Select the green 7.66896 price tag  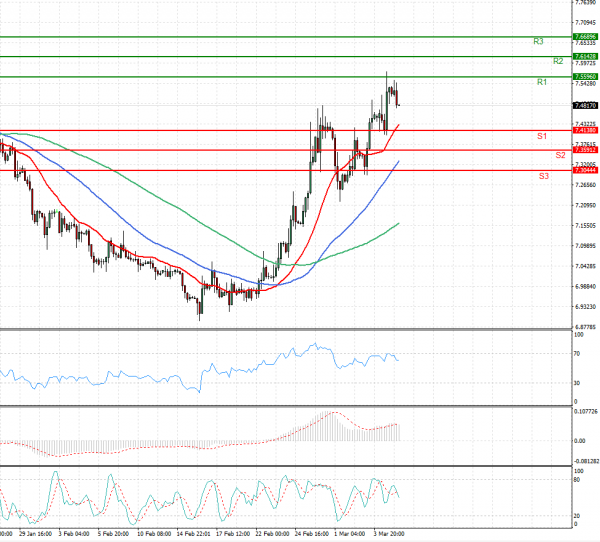tap(585, 37)
